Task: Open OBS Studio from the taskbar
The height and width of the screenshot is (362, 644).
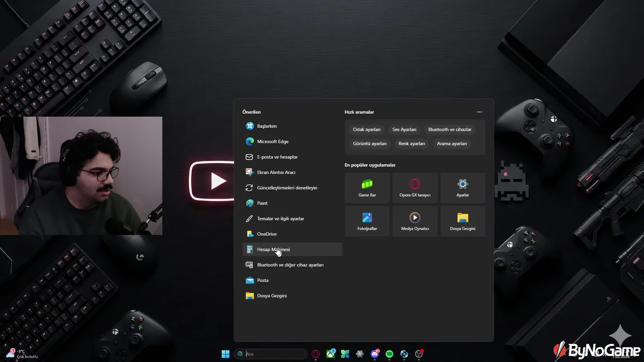Action: coord(419,354)
